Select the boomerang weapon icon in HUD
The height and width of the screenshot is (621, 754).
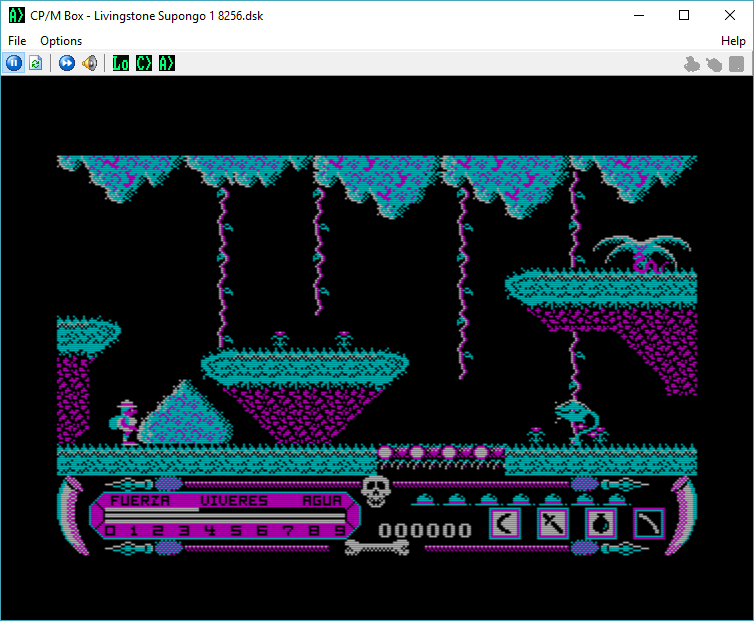point(505,523)
